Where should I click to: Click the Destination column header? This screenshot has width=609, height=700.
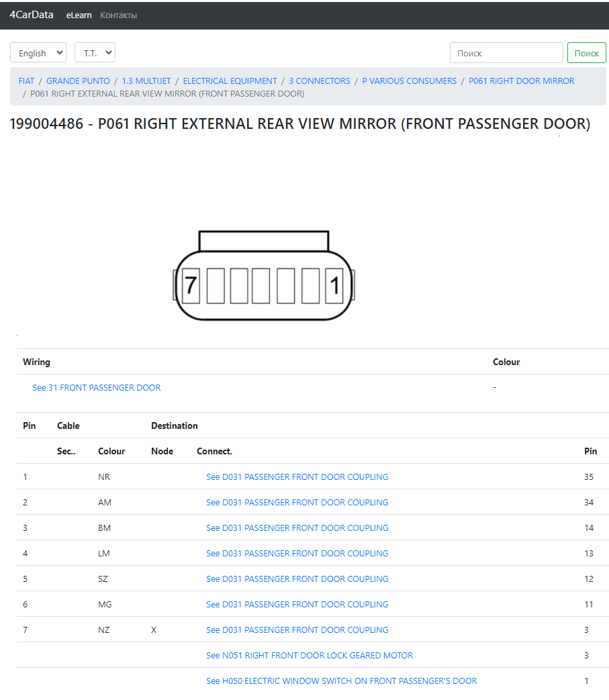click(175, 426)
